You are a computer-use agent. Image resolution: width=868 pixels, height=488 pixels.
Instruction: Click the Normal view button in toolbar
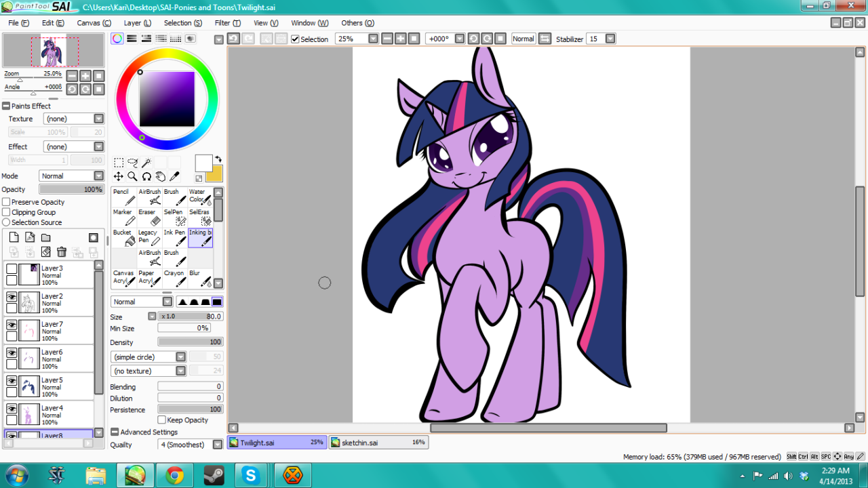pos(523,39)
